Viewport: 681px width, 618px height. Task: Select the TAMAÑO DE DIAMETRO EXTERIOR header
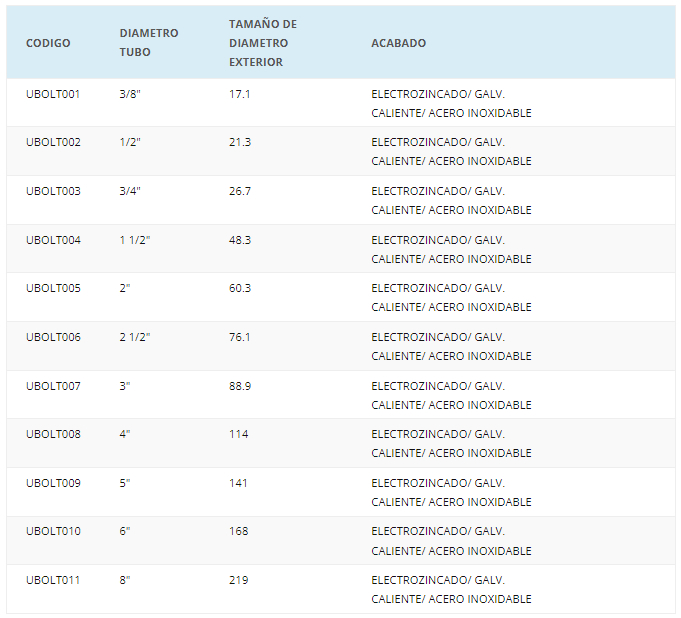[x=262, y=43]
